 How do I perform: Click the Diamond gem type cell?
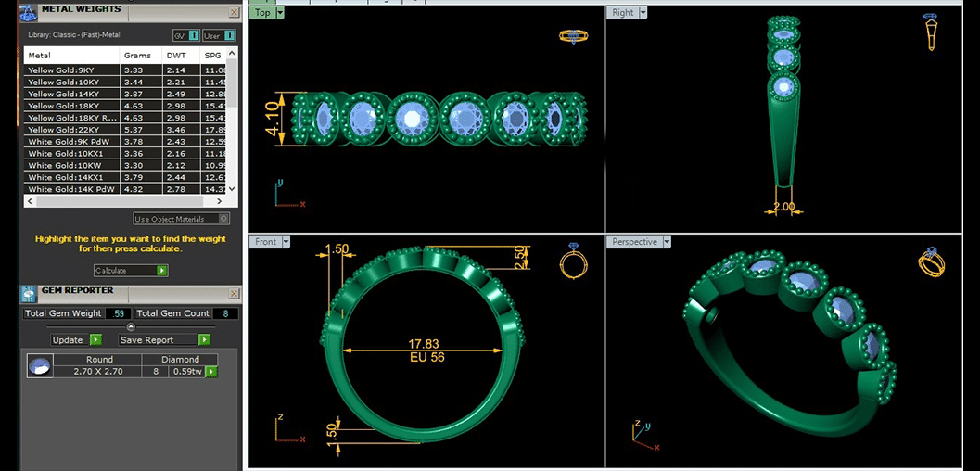coord(180,359)
